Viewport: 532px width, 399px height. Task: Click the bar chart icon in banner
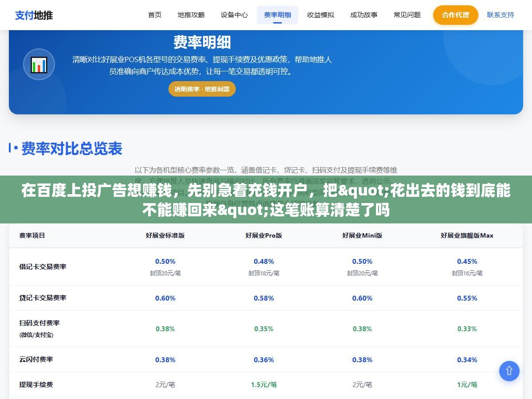39,65
